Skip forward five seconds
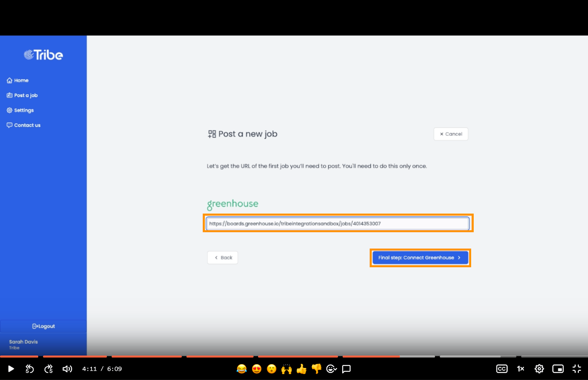This screenshot has width=588, height=380. coord(49,369)
